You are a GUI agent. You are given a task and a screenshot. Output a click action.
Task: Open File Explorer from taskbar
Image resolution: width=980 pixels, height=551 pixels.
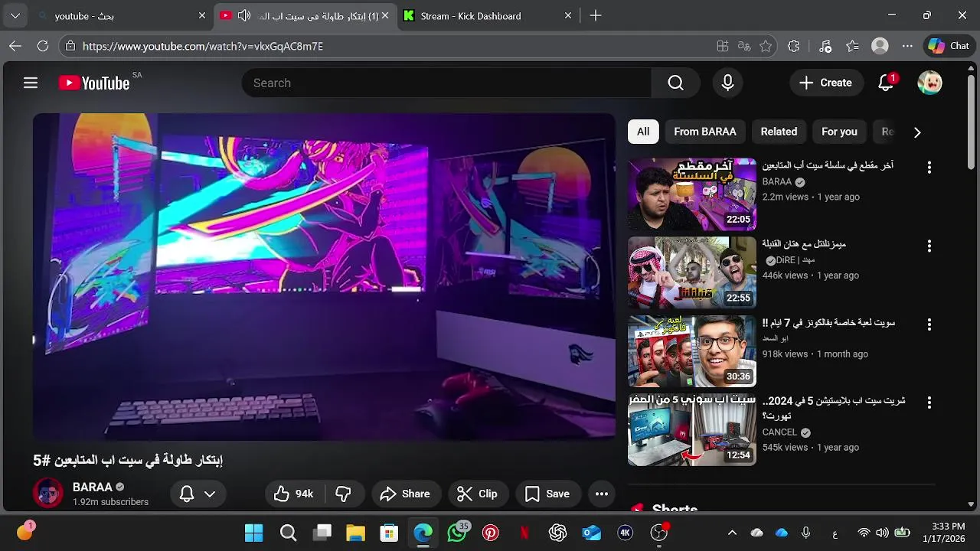355,533
